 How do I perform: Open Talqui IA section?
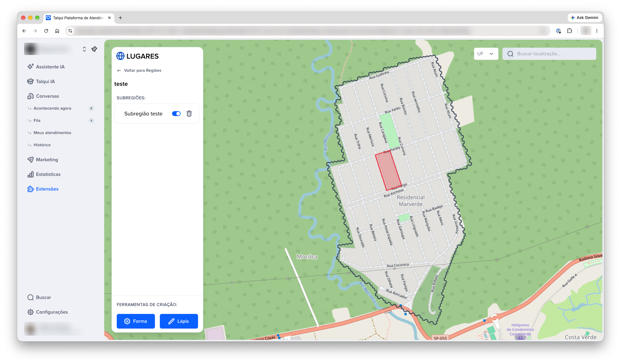[45, 81]
